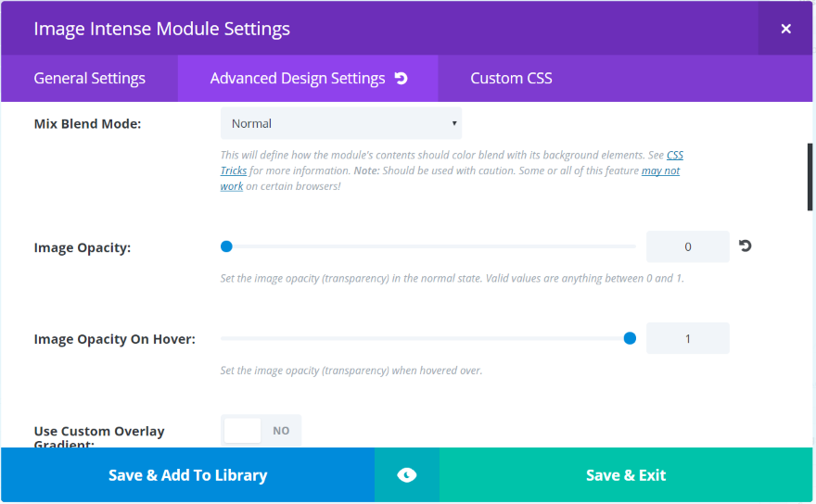Screen dimensions: 816x504
Task: Click the middle of Opacity On Hover track
Action: (x=428, y=338)
